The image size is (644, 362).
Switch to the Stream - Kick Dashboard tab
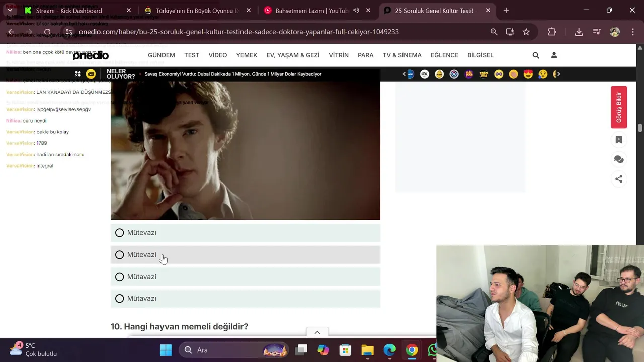click(78, 10)
